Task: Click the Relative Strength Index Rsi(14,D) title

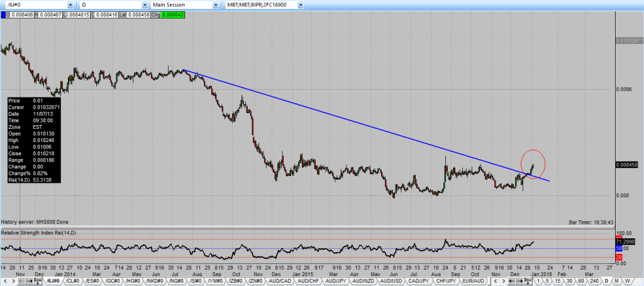Action: tap(38, 233)
